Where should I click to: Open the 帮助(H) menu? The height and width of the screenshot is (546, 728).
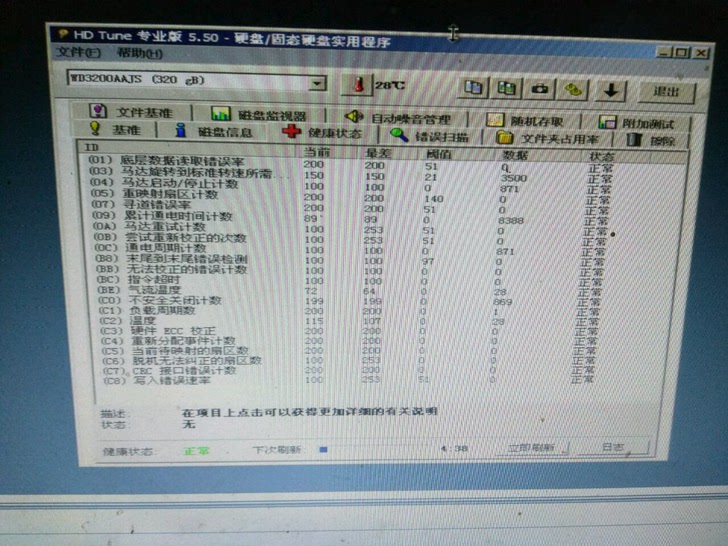point(140,53)
